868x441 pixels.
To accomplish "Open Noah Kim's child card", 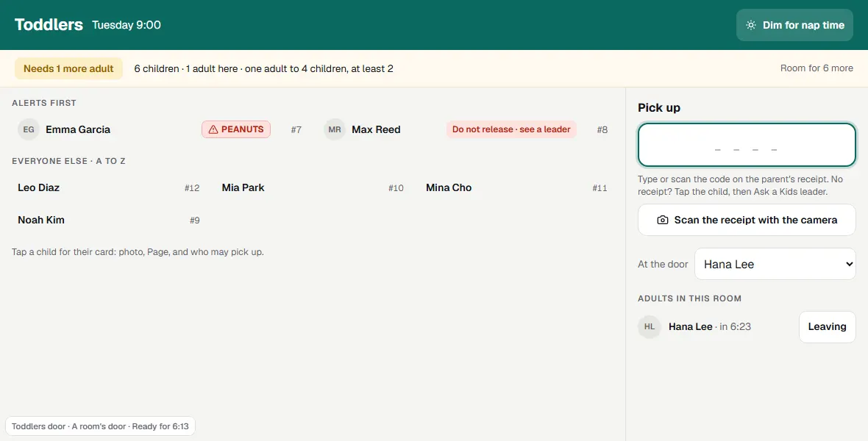I will tap(109, 220).
